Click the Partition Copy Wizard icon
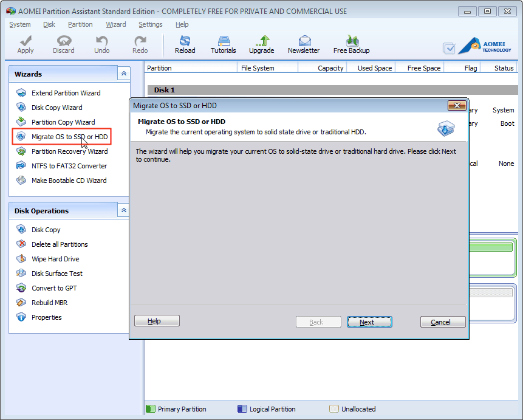 pyautogui.click(x=21, y=122)
